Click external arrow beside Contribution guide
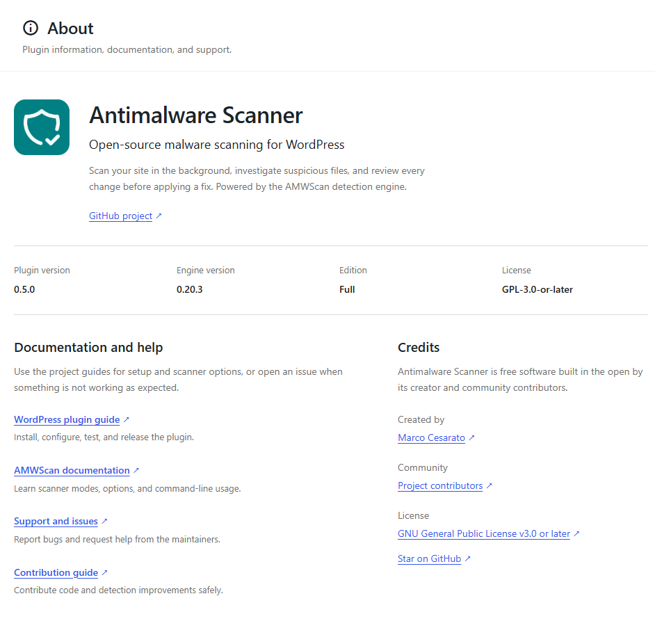655x644 pixels. tap(104, 572)
